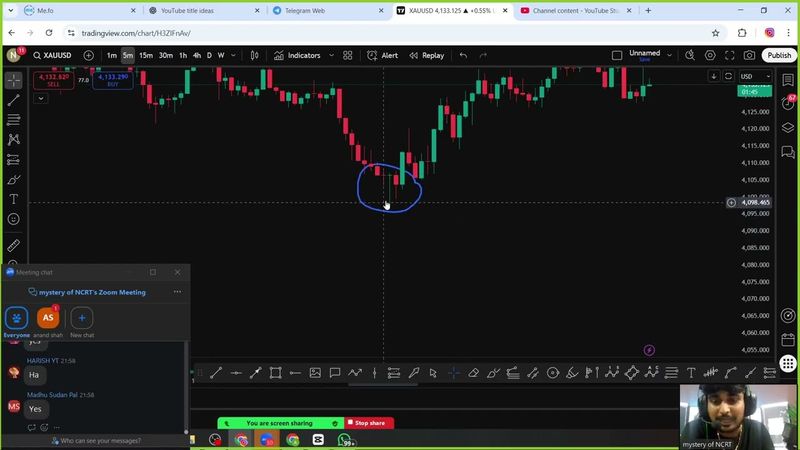
Task: Add a symbol to compare with plus icon
Action: tap(89, 56)
